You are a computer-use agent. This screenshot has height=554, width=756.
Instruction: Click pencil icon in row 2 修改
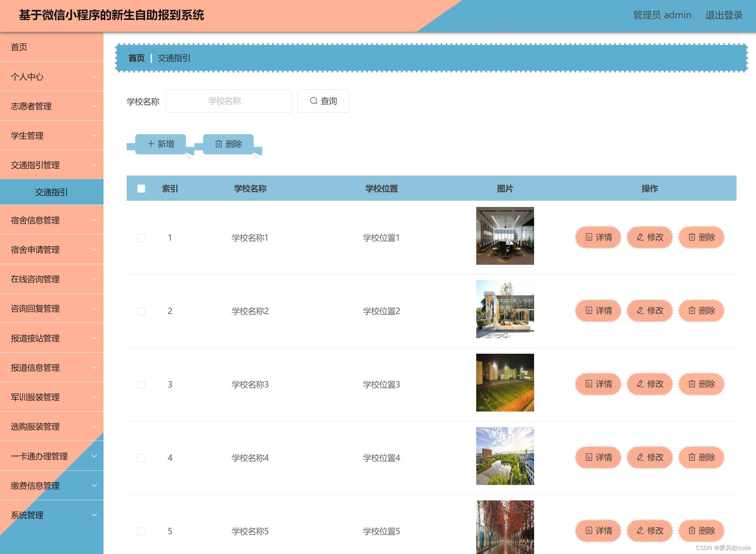[640, 310]
